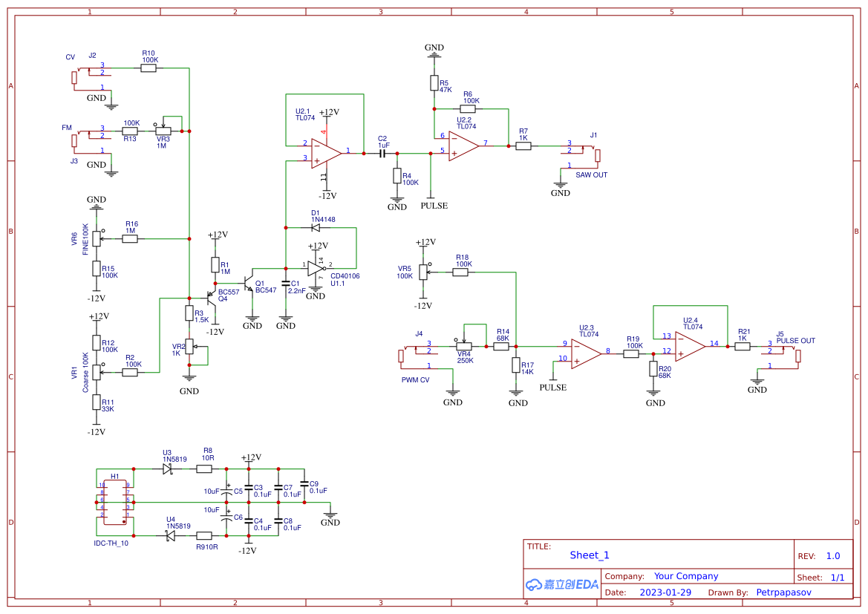Click the Coarse 100K label
Image resolution: width=868 pixels, height=614 pixels.
(x=86, y=373)
